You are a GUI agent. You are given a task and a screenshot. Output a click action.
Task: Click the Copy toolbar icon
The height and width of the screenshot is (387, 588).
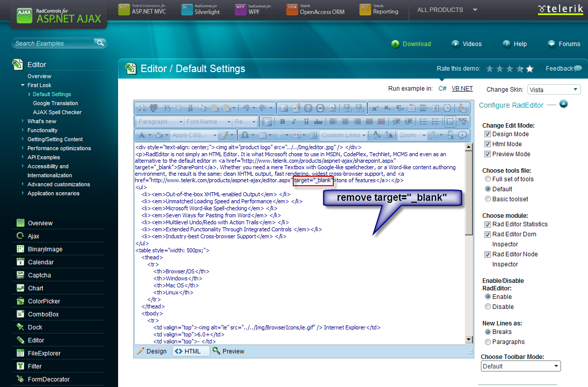(203, 108)
